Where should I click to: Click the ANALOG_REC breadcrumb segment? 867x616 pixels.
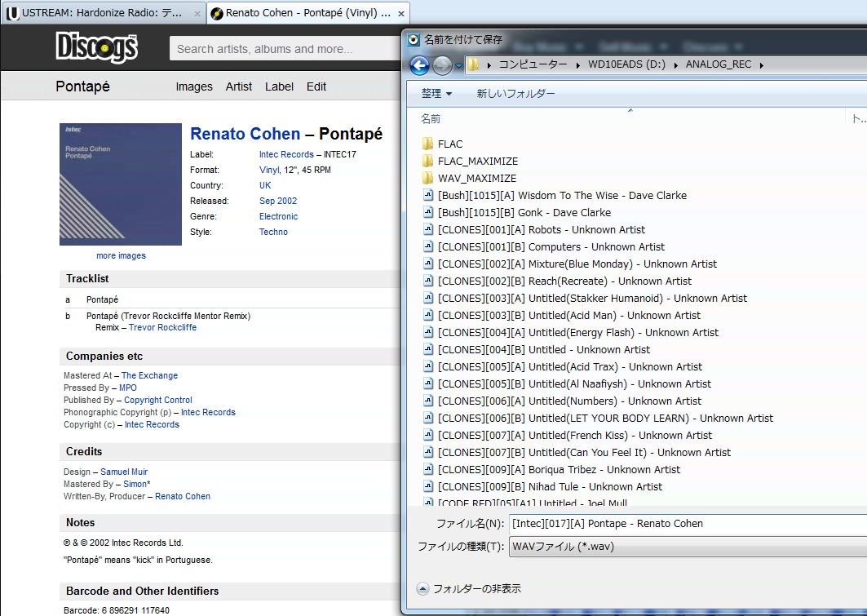pos(719,64)
